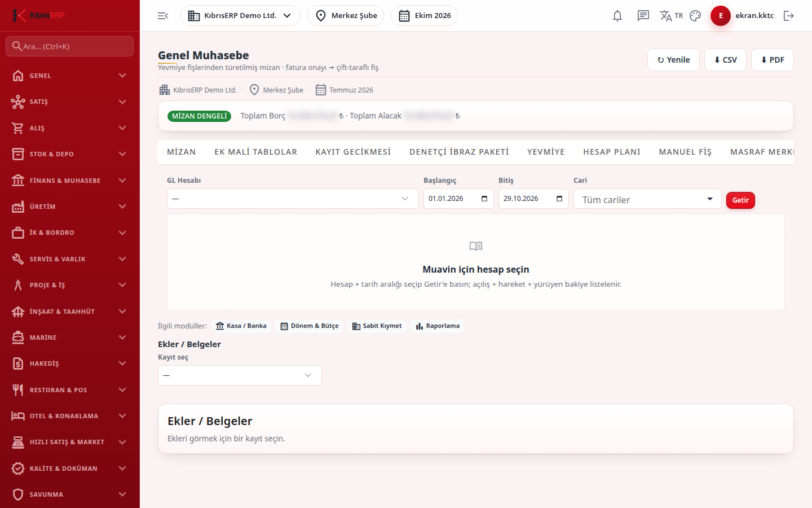This screenshot has height=508, width=812.
Task: Open the Kayıt seç dropdown
Action: 240,375
